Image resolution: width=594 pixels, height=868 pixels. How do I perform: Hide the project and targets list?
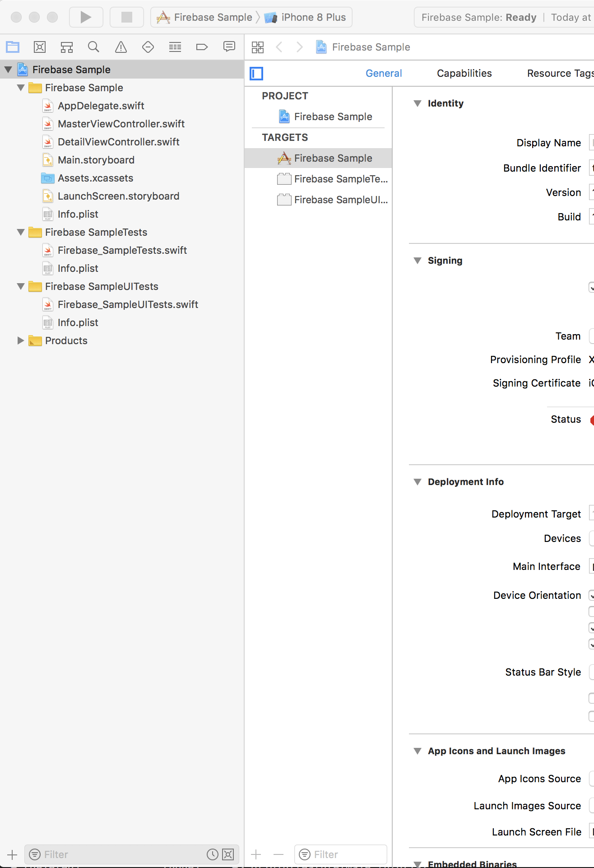(x=256, y=73)
